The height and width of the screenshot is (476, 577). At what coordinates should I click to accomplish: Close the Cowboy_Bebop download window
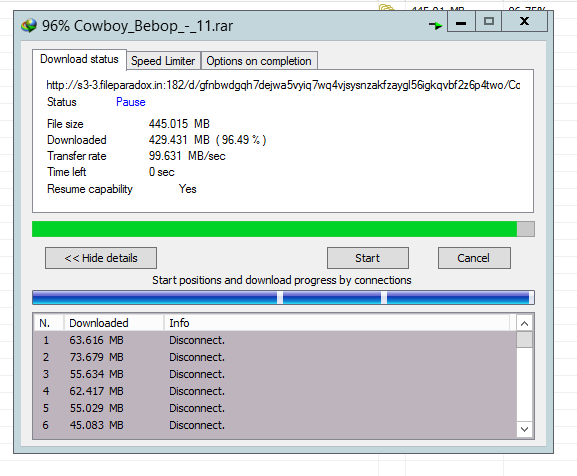[x=524, y=22]
